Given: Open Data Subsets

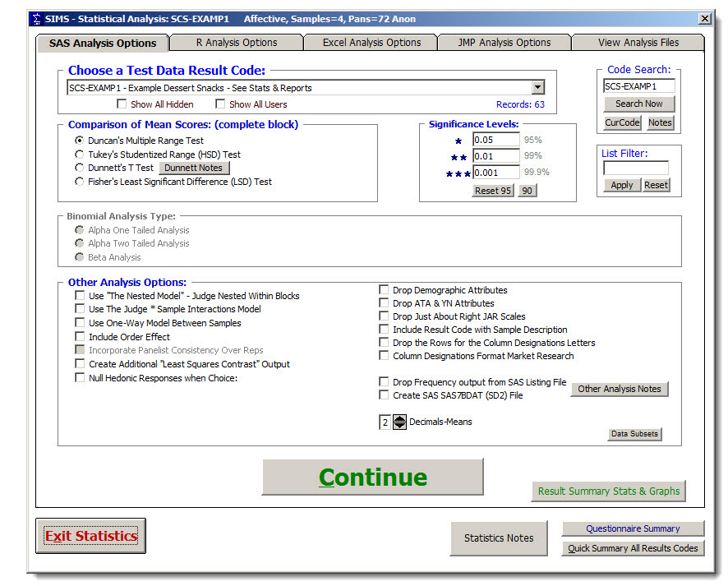Looking at the screenshot, I should point(634,434).
